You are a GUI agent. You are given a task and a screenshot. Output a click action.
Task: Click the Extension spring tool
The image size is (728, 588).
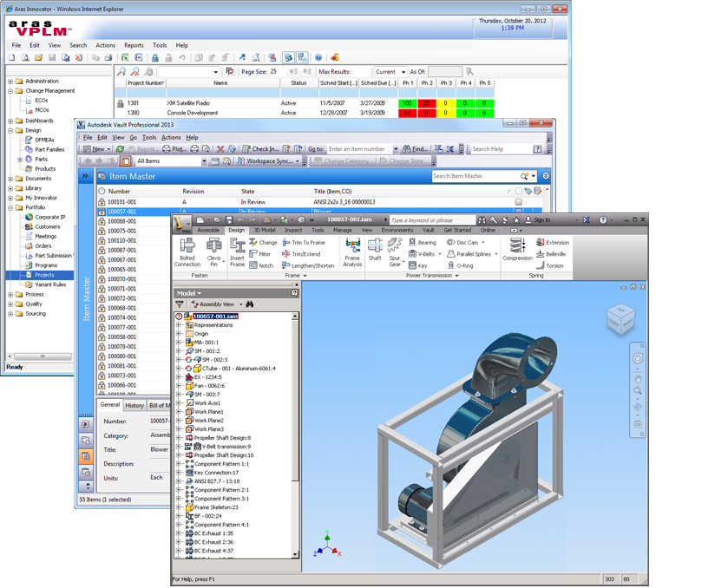(x=553, y=242)
